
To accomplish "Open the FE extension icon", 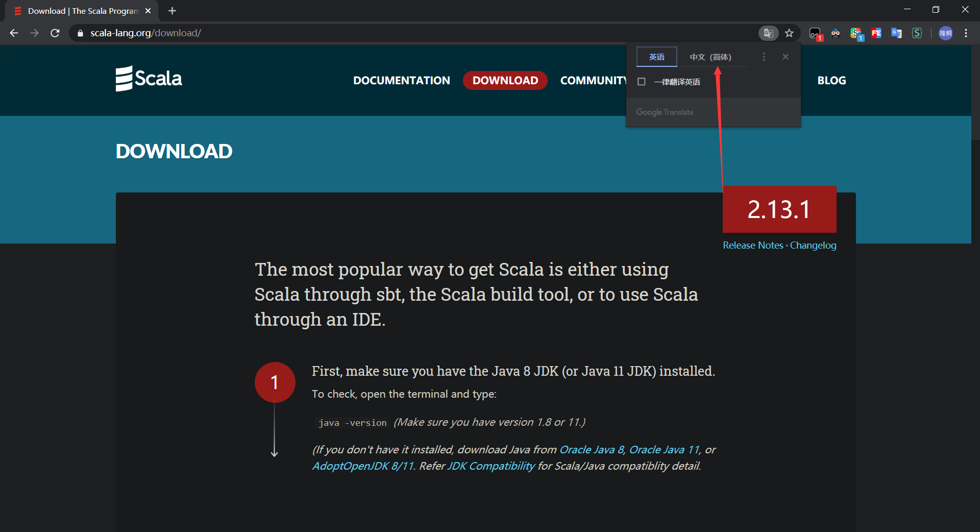I will (876, 33).
